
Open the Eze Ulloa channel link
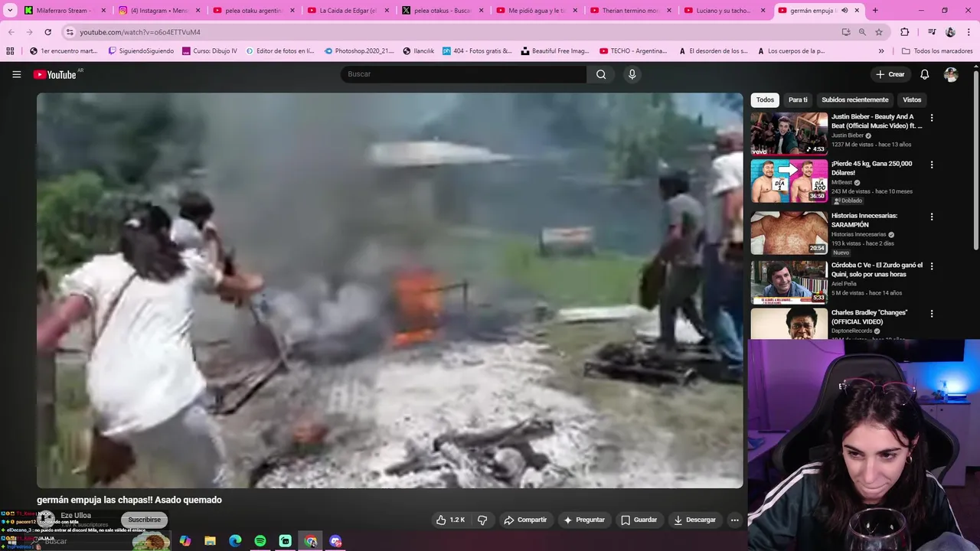[x=76, y=516]
